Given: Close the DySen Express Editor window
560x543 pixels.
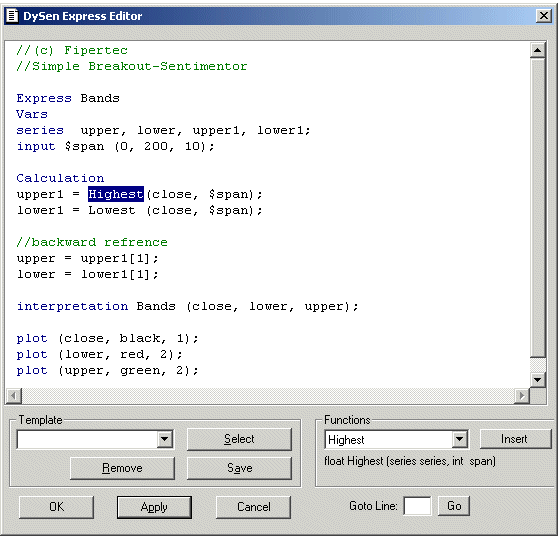Looking at the screenshot, I should (544, 16).
